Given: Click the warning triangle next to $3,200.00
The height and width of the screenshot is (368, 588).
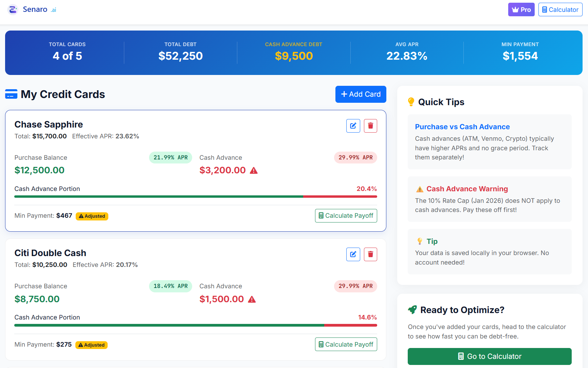Looking at the screenshot, I should (x=254, y=171).
